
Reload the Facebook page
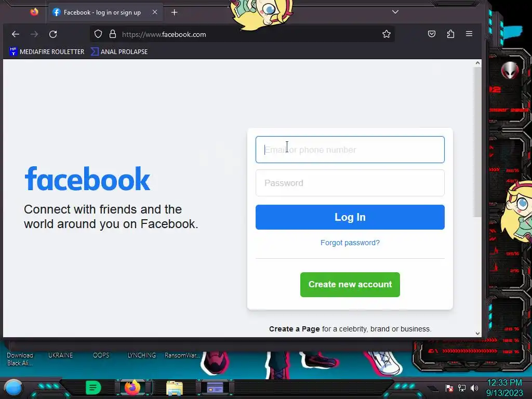coord(53,34)
